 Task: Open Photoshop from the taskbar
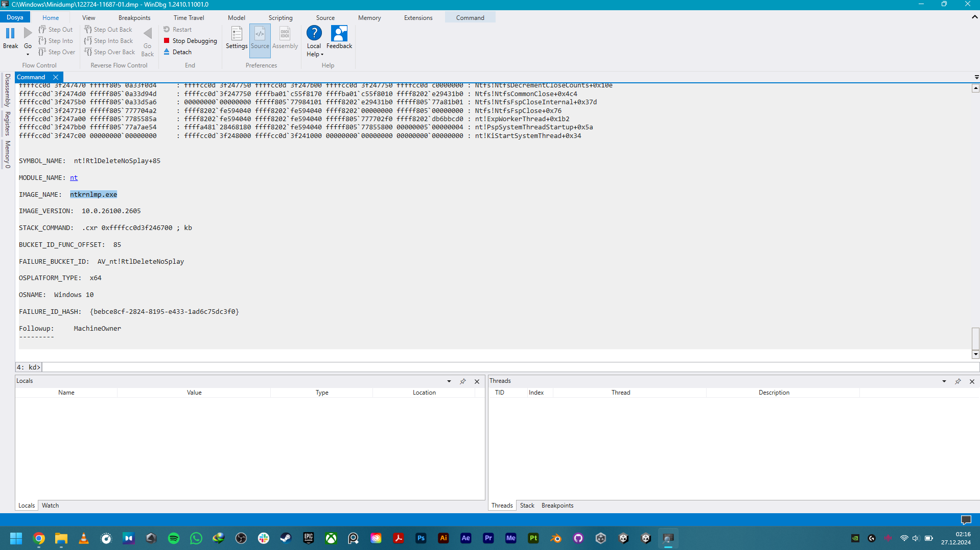[x=421, y=538]
